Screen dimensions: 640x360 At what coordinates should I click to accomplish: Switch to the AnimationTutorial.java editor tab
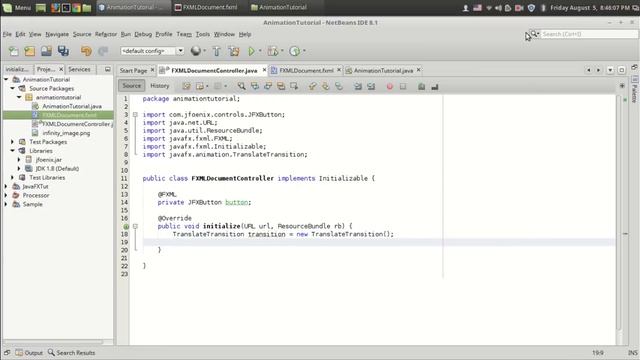coord(383,71)
